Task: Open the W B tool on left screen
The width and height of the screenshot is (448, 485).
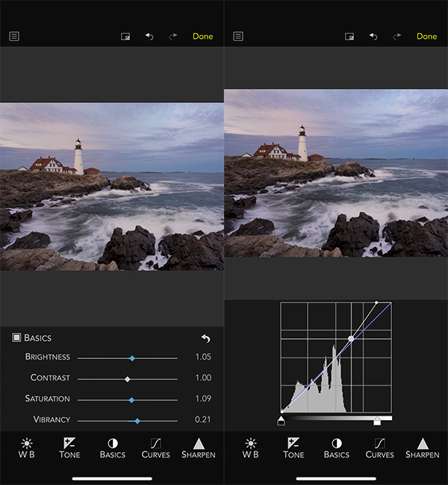Action: (26, 448)
